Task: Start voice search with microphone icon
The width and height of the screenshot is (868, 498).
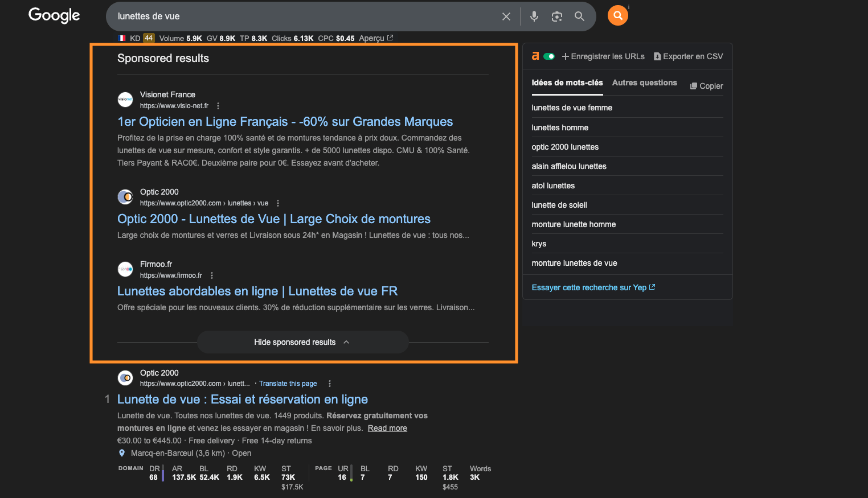Action: 534,17
